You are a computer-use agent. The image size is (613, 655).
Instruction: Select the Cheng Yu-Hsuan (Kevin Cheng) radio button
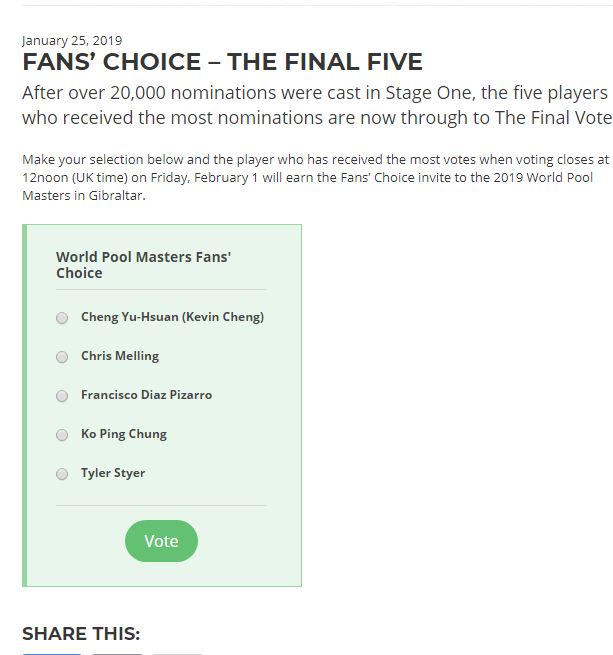pos(62,318)
